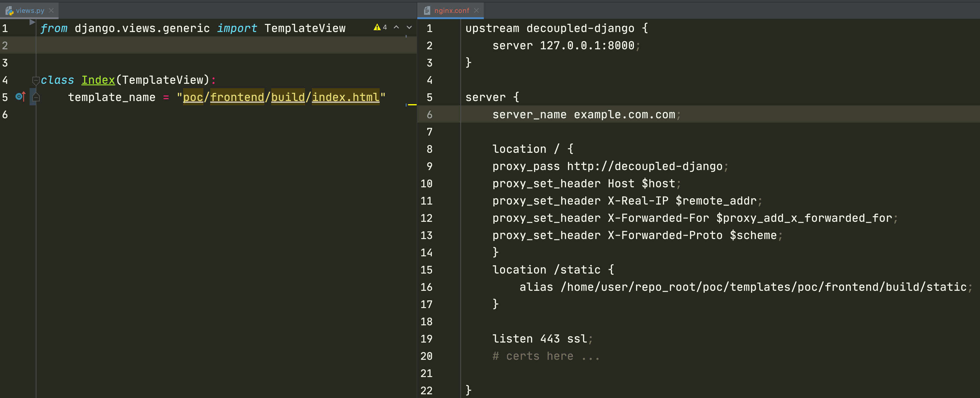The width and height of the screenshot is (980, 398).
Task: Go to next highlighted problem arrow
Action: pos(409,27)
